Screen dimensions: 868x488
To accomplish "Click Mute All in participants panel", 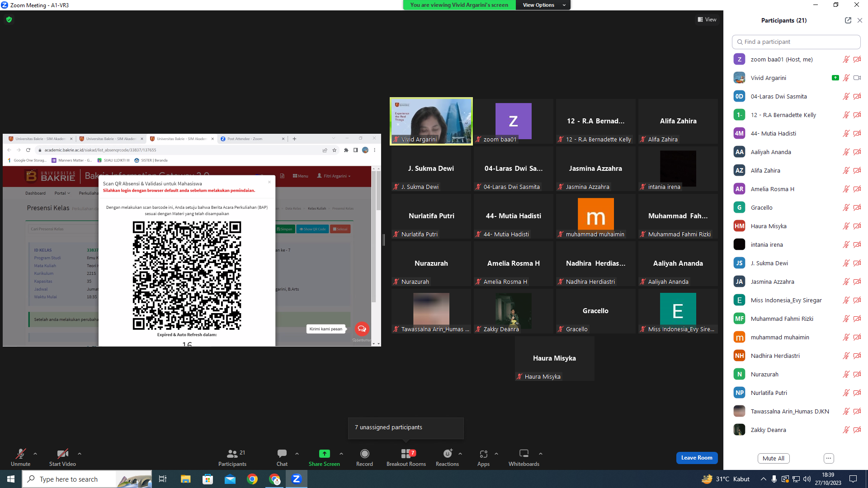I will (774, 458).
